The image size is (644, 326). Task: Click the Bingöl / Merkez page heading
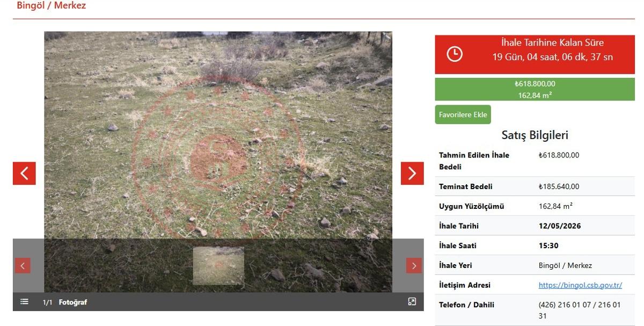(x=51, y=6)
